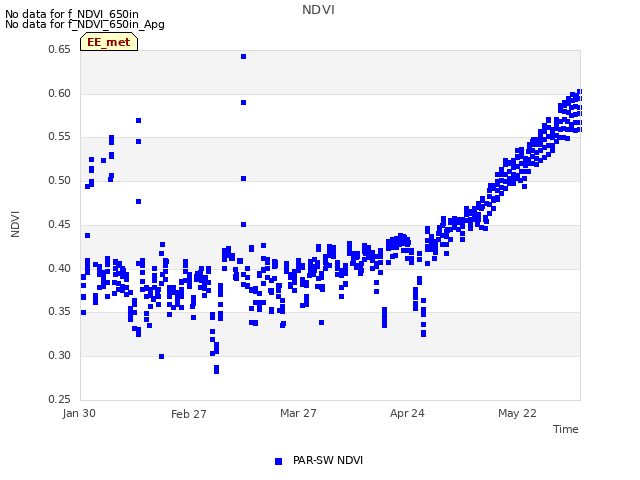Click the 0.50 y-axis tick label
Image resolution: width=640 pixels, height=480 pixels.
pos(59,180)
